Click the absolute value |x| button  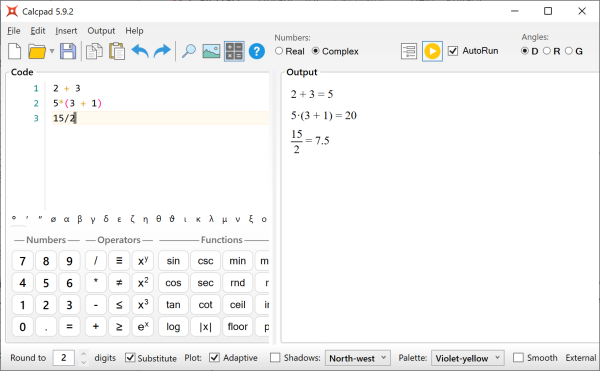[x=205, y=327]
